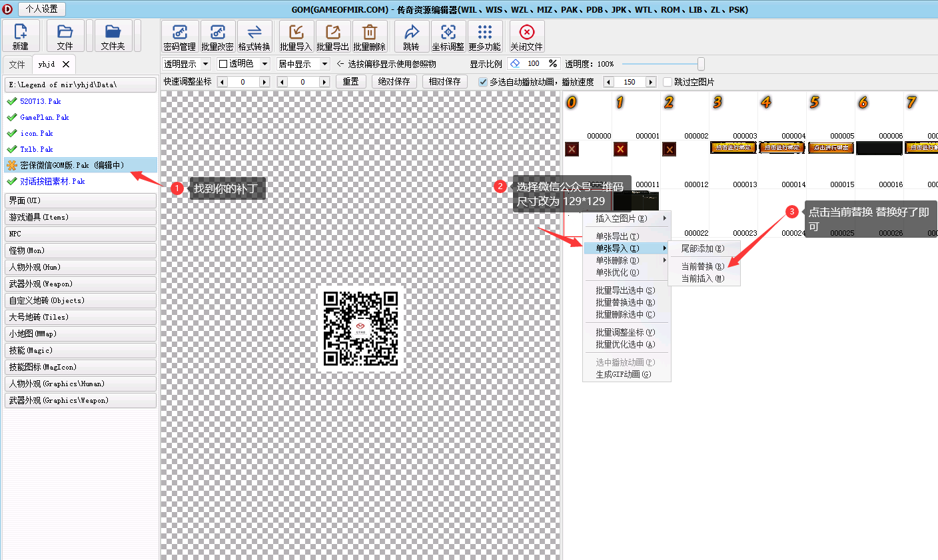
Task: Open 密码管理 password management tool
Action: [180, 36]
